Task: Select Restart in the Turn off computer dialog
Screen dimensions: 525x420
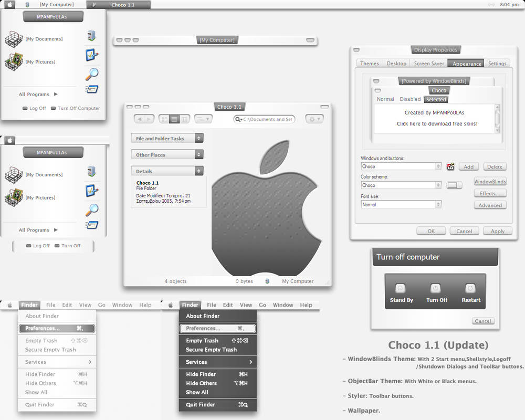Action: coord(470,291)
